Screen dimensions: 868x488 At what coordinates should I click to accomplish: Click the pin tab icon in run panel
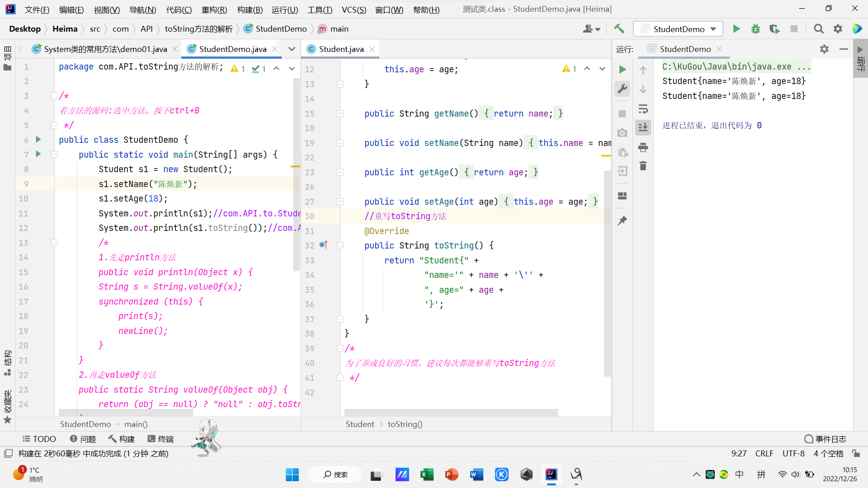pos(623,221)
